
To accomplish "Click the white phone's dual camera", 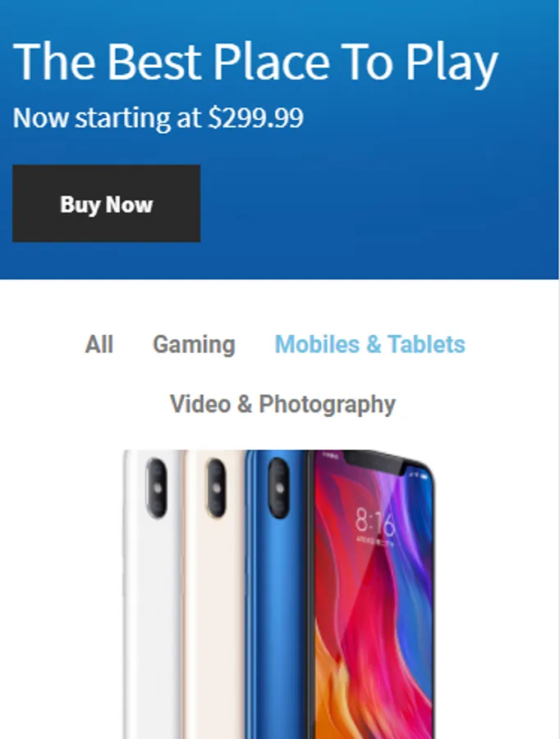I will coord(156,489).
